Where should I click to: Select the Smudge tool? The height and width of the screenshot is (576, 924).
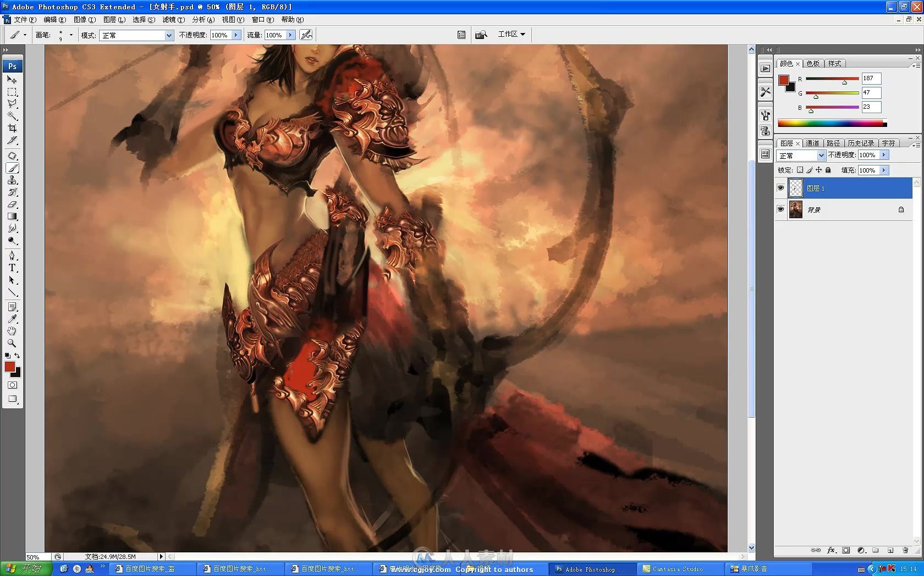(x=12, y=229)
